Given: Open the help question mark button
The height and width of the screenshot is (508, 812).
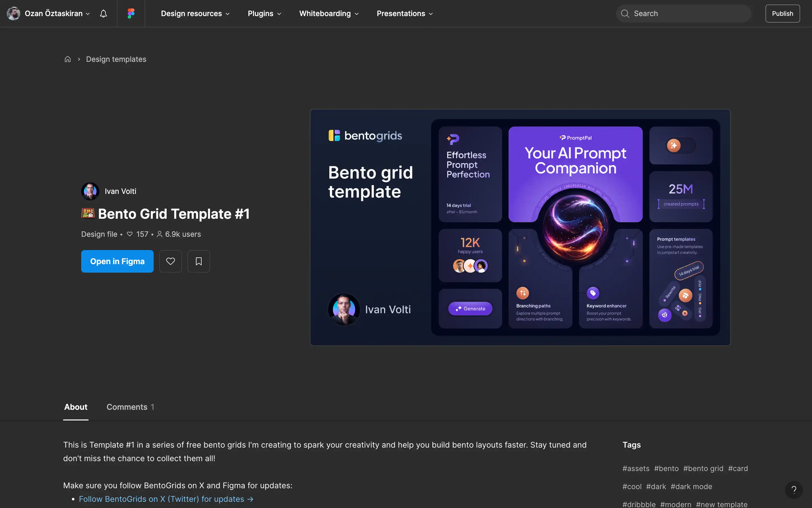Looking at the screenshot, I should point(794,490).
